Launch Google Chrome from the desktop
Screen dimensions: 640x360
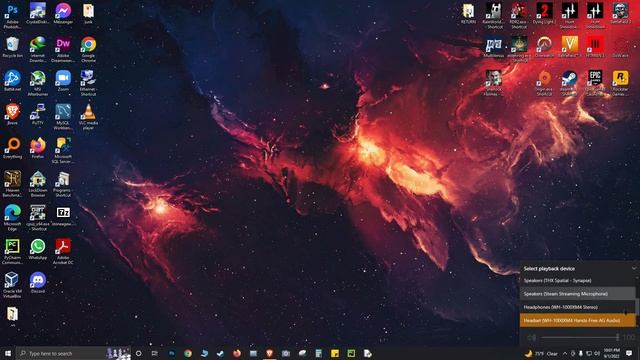pyautogui.click(x=88, y=49)
